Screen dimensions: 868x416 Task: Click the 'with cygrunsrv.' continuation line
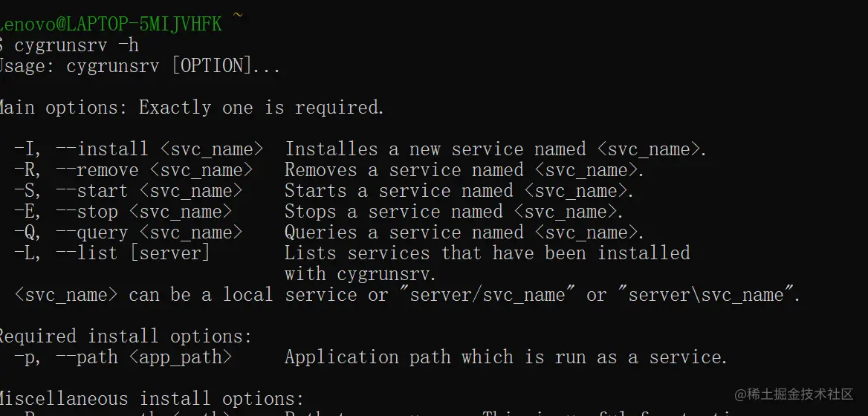(361, 274)
